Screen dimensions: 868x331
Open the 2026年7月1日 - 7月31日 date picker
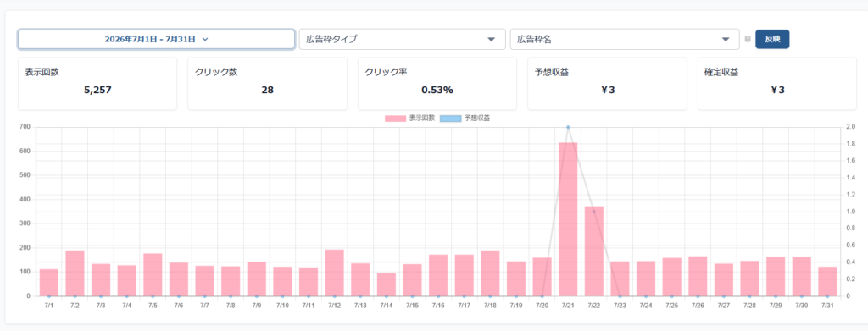(156, 39)
